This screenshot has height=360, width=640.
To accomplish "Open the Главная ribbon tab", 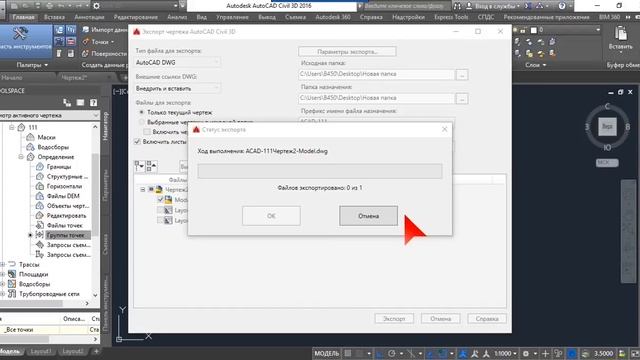I will (23, 17).
